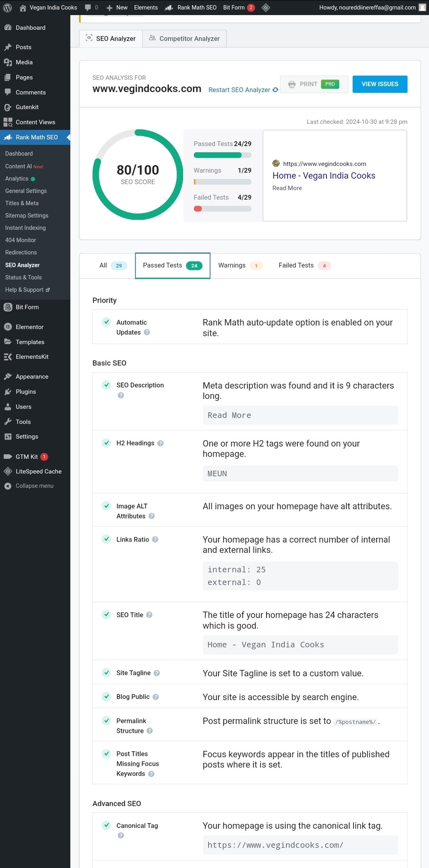This screenshot has width=429, height=868.
Task: Open Instant Indexing submenu
Action: tap(26, 228)
